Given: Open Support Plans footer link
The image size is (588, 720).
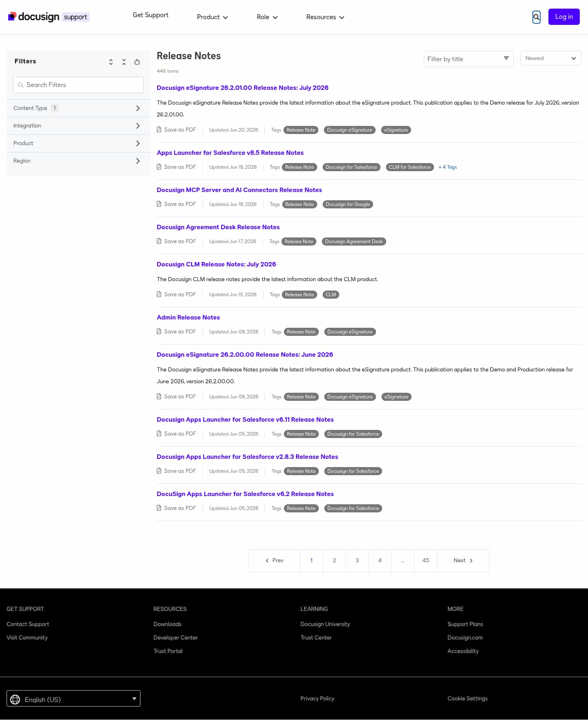Looking at the screenshot, I should click(x=465, y=624).
